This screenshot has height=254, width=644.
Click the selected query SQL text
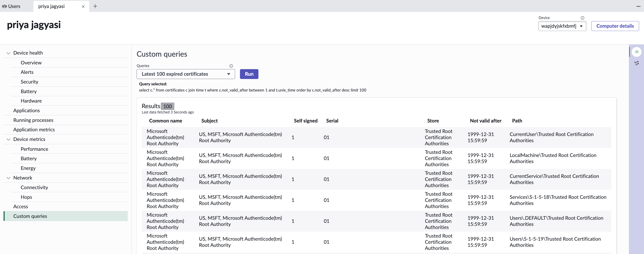click(x=252, y=90)
